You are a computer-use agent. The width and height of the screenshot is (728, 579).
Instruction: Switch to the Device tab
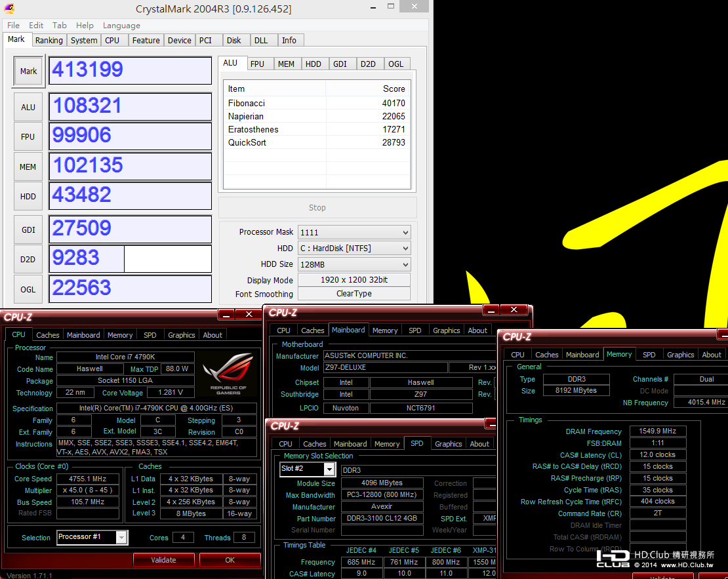coord(179,41)
